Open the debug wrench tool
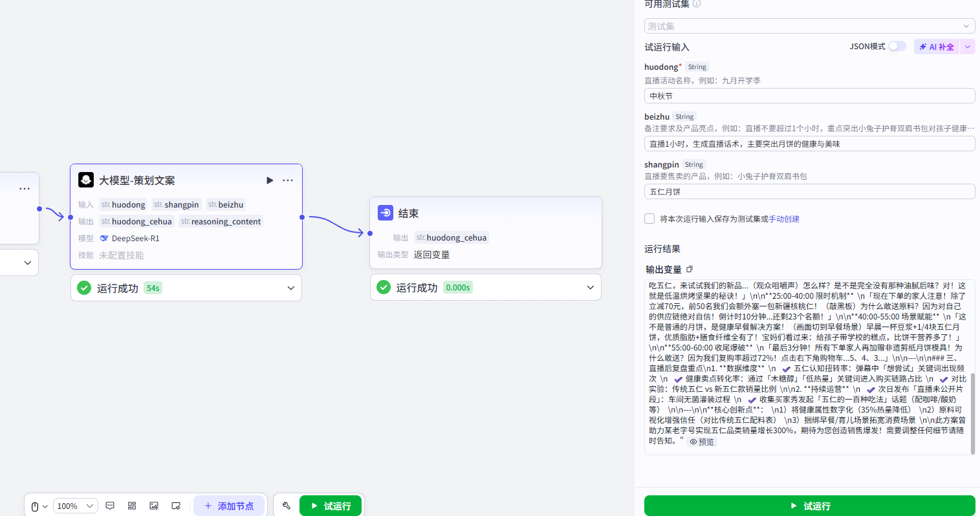The height and width of the screenshot is (516, 980). click(287, 506)
